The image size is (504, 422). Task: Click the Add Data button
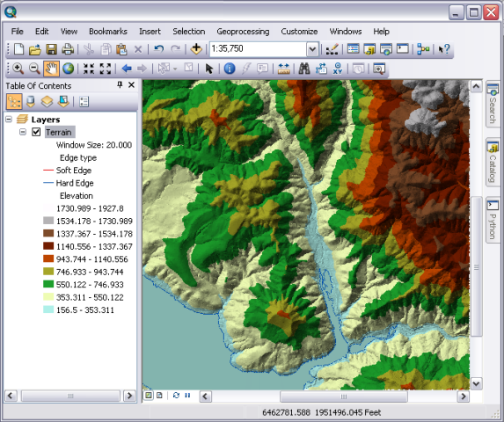click(x=196, y=49)
